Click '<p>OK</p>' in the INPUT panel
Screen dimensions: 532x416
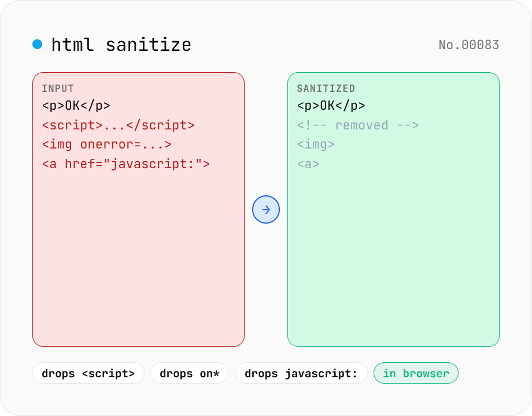click(x=76, y=105)
